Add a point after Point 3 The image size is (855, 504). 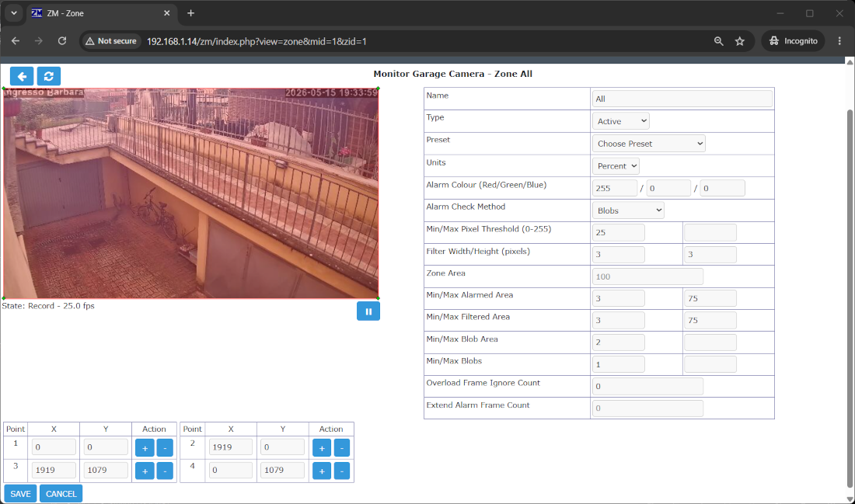pos(145,471)
